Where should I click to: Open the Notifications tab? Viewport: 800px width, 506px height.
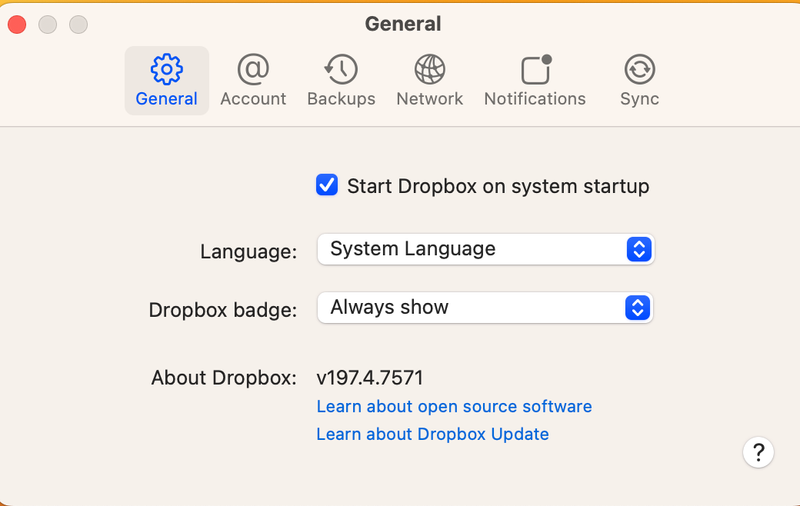click(535, 81)
